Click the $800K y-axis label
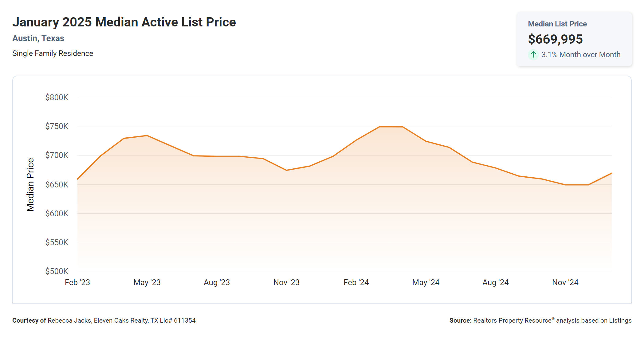This screenshot has height=338, width=644. pos(57,97)
